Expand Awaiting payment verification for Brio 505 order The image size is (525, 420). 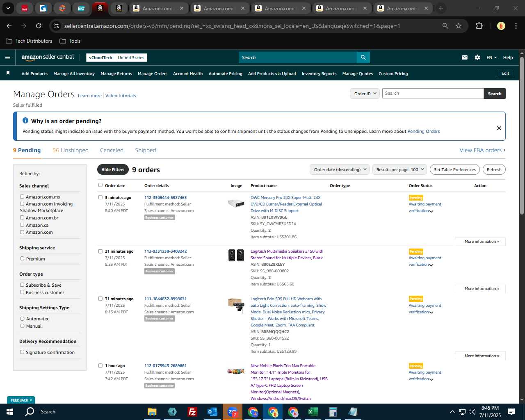(x=425, y=309)
